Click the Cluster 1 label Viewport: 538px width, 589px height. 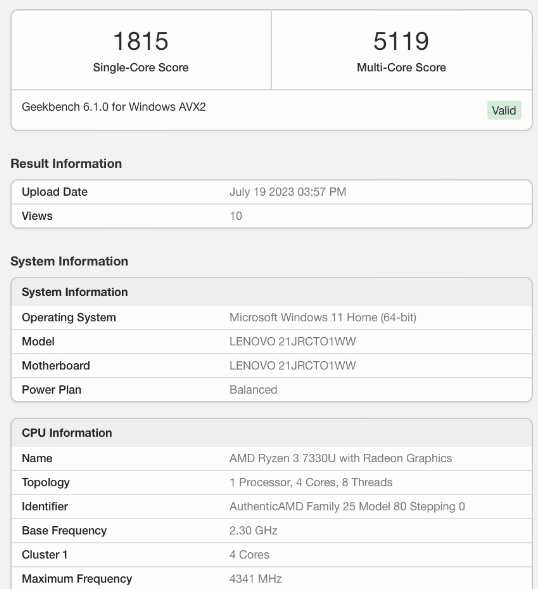tap(44, 555)
